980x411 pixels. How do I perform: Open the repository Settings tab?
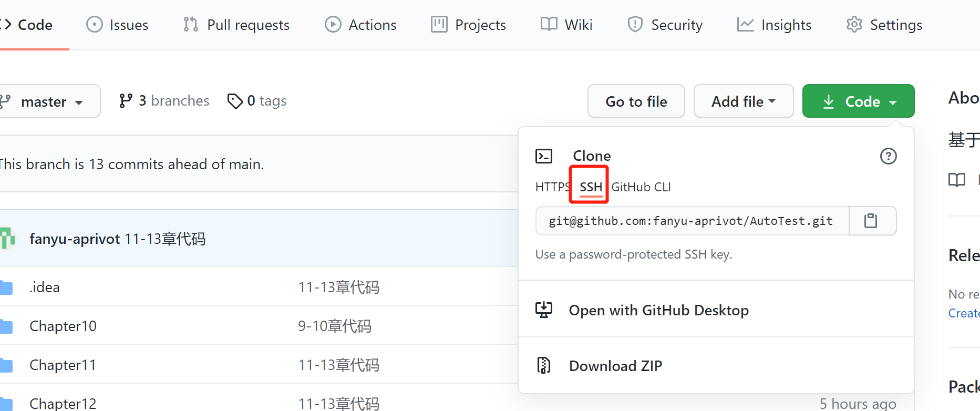(x=883, y=24)
